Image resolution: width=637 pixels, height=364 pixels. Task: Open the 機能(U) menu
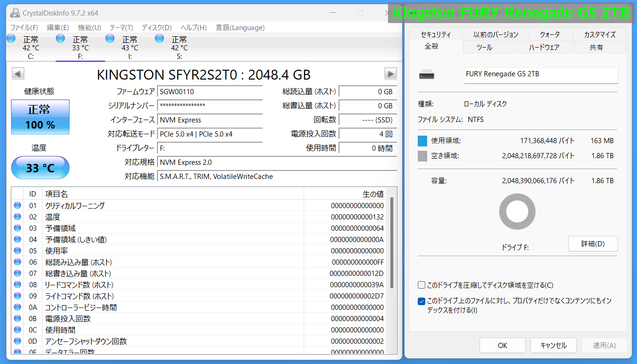coord(89,28)
